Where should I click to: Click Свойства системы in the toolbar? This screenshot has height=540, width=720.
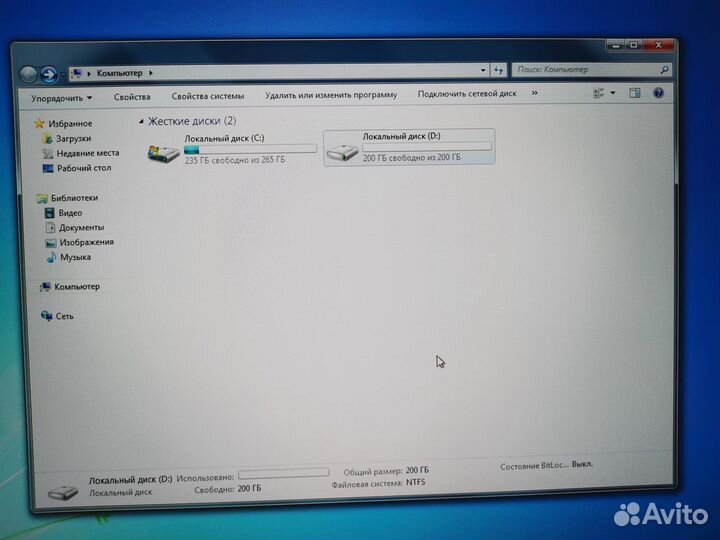[x=207, y=96]
